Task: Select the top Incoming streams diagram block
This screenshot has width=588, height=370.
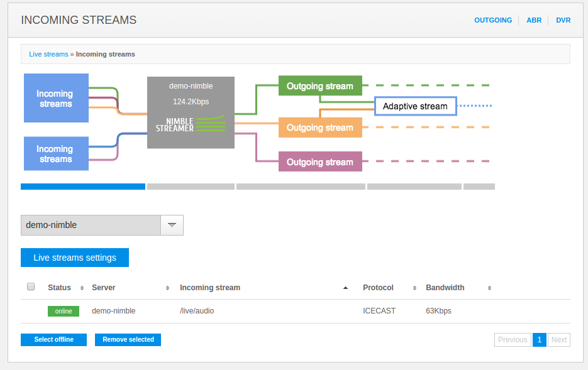Action: (x=56, y=98)
